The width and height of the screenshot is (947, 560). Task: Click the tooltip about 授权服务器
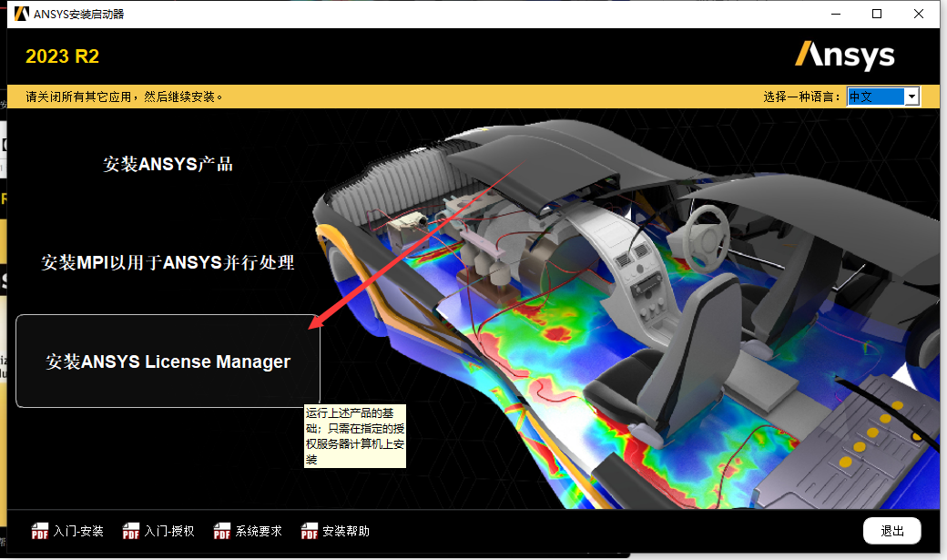[354, 437]
